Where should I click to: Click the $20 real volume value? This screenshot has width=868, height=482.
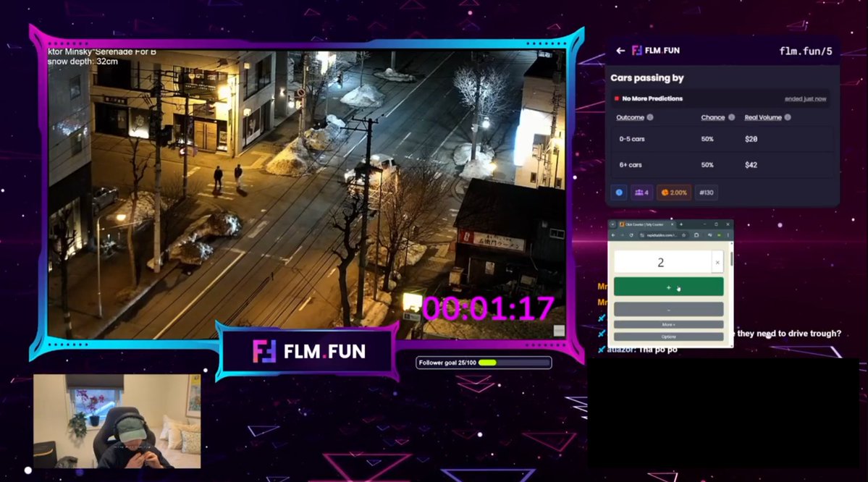pyautogui.click(x=751, y=139)
